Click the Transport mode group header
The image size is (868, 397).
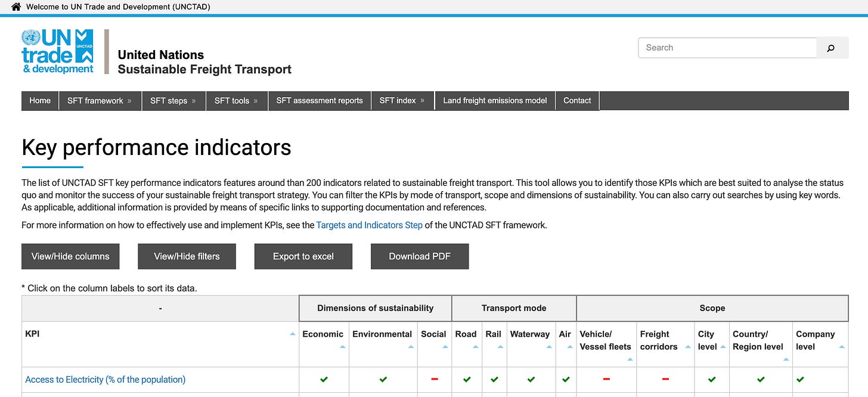(x=514, y=308)
